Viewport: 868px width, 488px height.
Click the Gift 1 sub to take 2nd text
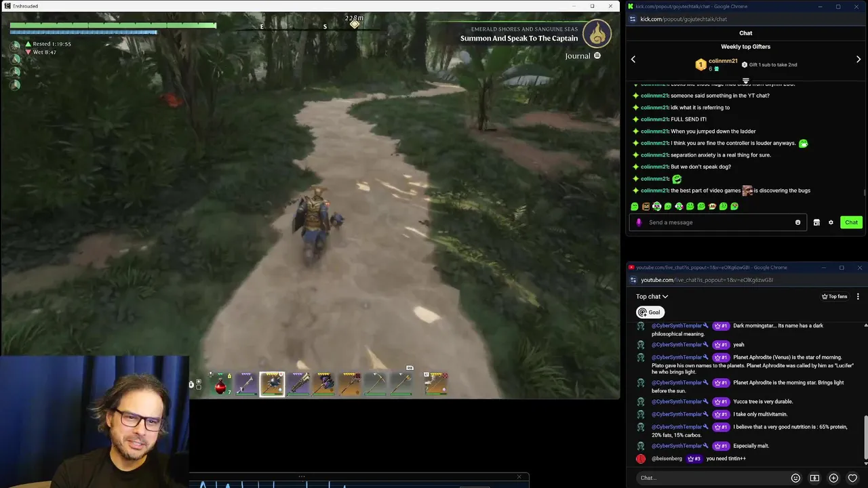[x=773, y=64]
